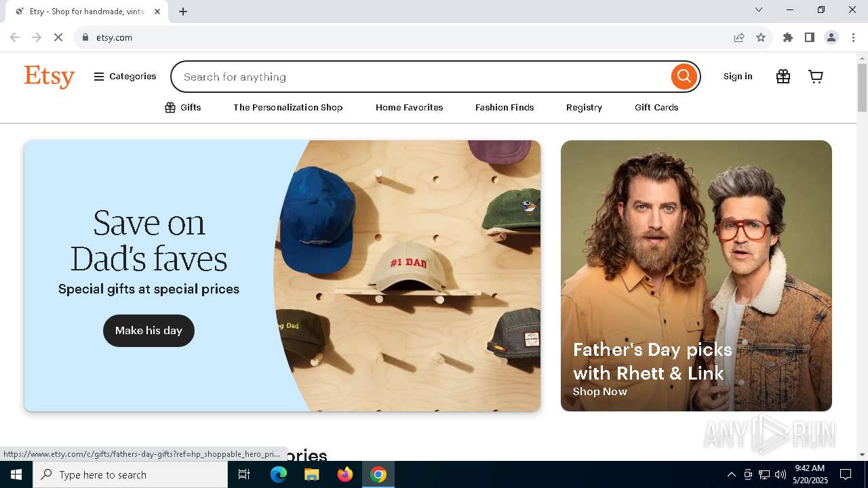The height and width of the screenshot is (488, 868).
Task: Open the Gifts navigation link
Action: [x=183, y=107]
